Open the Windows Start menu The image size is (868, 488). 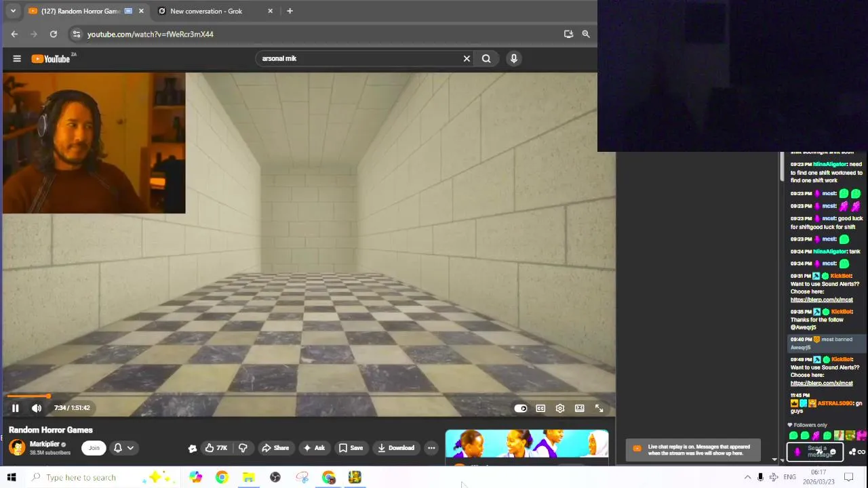[11, 477]
